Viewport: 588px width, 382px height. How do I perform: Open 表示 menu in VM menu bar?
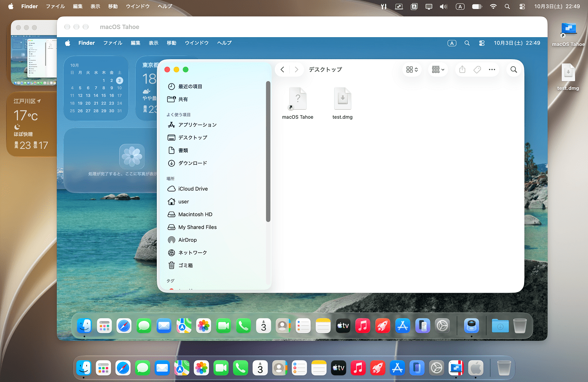tap(154, 43)
